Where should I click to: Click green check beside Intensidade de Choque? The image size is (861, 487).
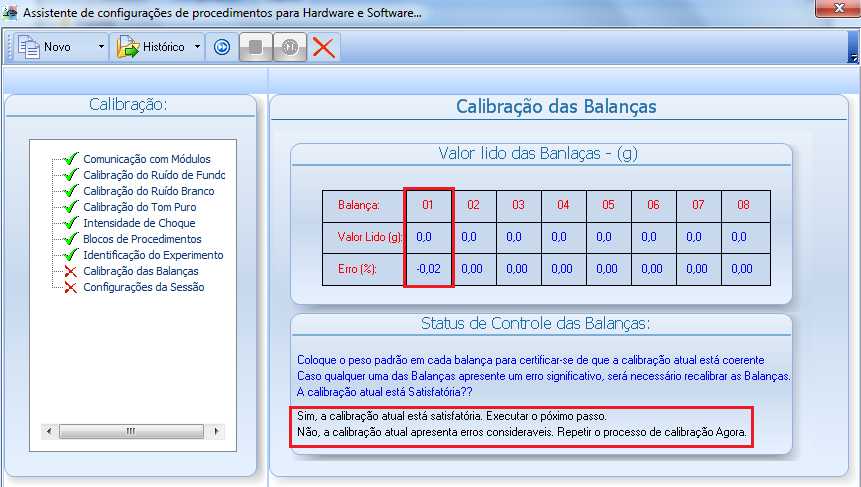(x=71, y=222)
